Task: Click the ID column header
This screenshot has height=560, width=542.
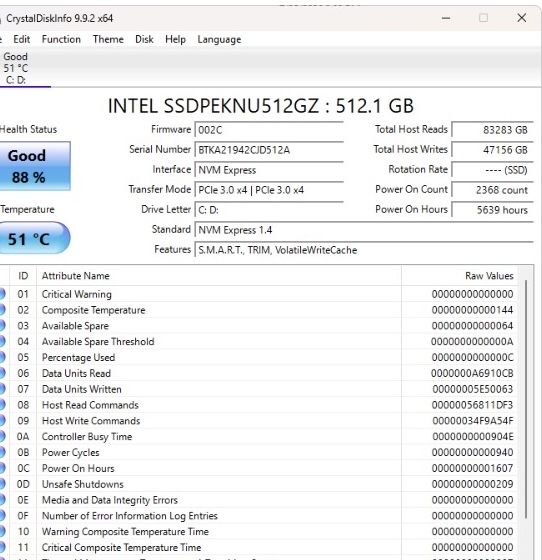Action: (23, 276)
